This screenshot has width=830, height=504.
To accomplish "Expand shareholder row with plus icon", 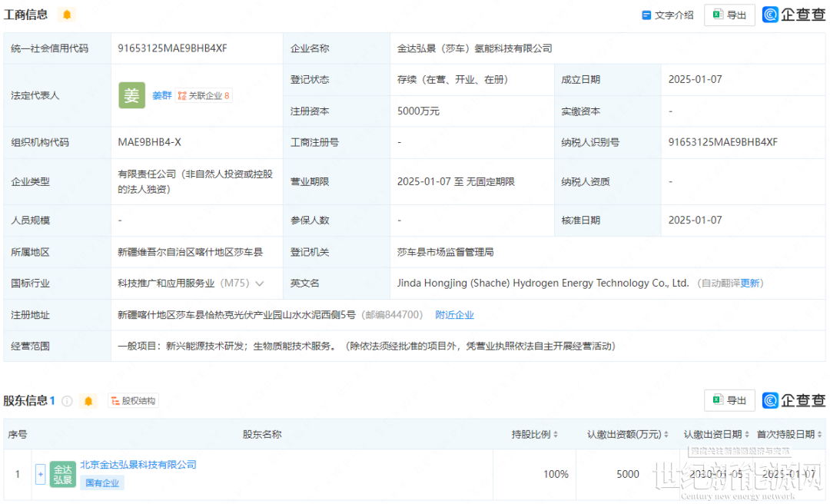I will pyautogui.click(x=40, y=474).
